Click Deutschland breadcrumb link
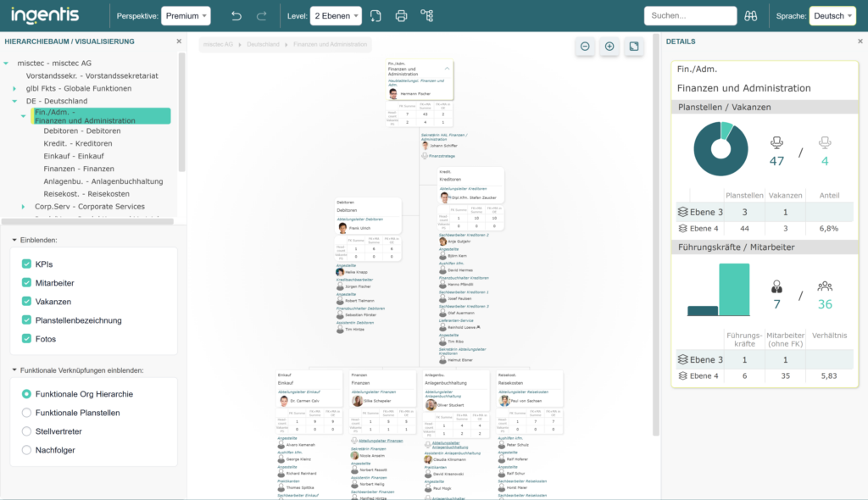 point(263,44)
